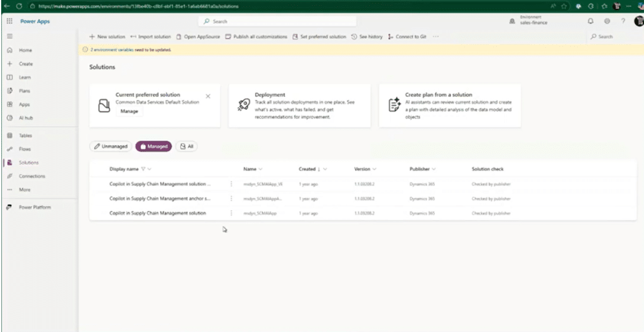The height and width of the screenshot is (332, 644).
Task: Open Created column sort dropdown
Action: 325,169
